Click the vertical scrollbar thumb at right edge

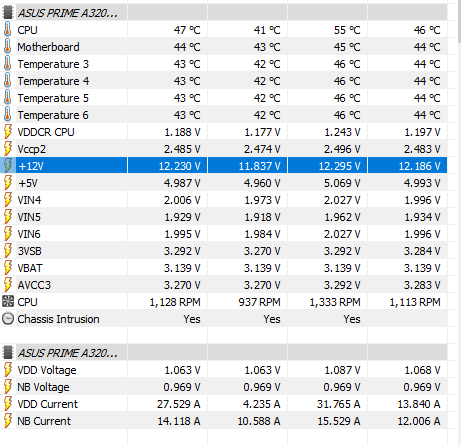[459, 22]
